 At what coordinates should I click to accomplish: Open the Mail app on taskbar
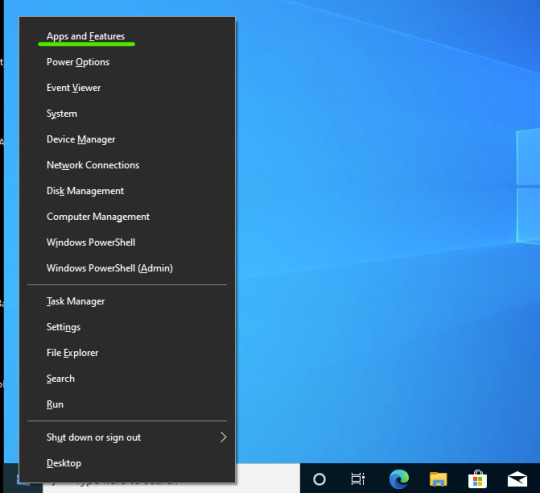coord(517,480)
